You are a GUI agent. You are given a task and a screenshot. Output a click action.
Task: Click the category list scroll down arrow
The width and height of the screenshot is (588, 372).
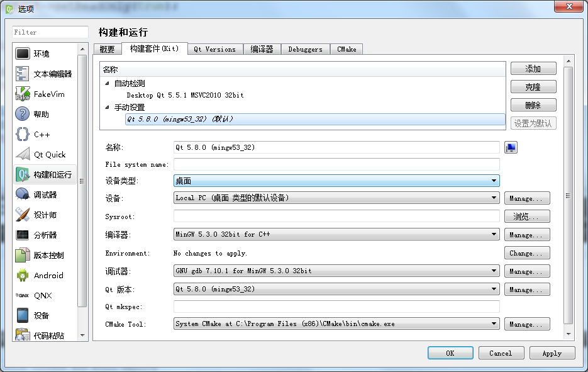click(82, 335)
